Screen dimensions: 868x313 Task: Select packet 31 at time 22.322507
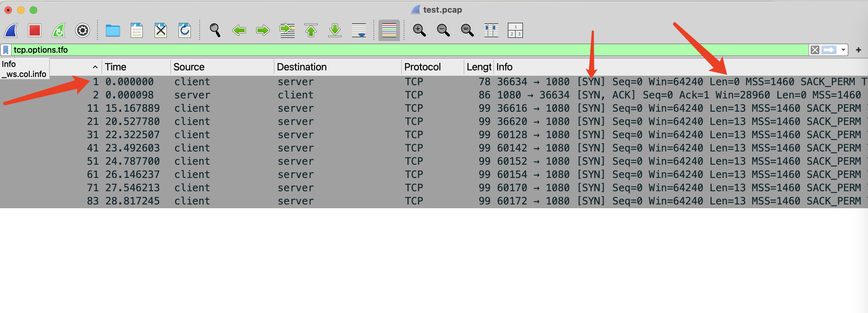coord(434,135)
